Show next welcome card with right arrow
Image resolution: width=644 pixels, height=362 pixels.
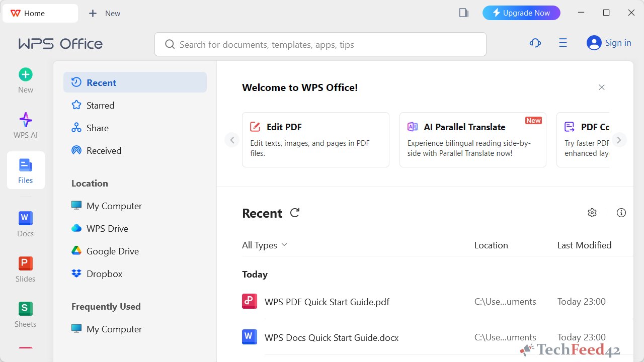click(619, 140)
